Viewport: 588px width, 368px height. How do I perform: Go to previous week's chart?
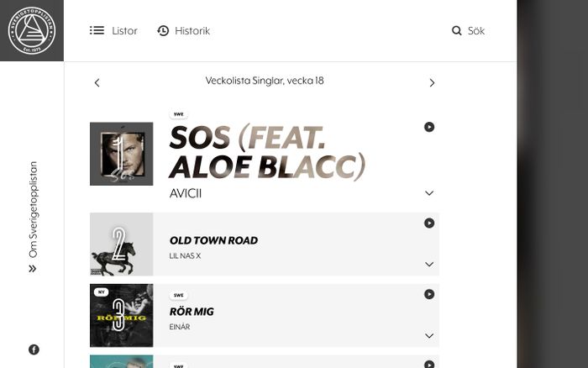point(97,82)
